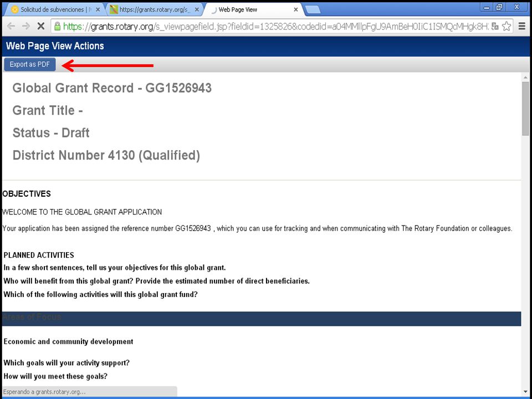Open the Chrome hamburger menu
Screen dimensions: 532x399
[x=522, y=26]
